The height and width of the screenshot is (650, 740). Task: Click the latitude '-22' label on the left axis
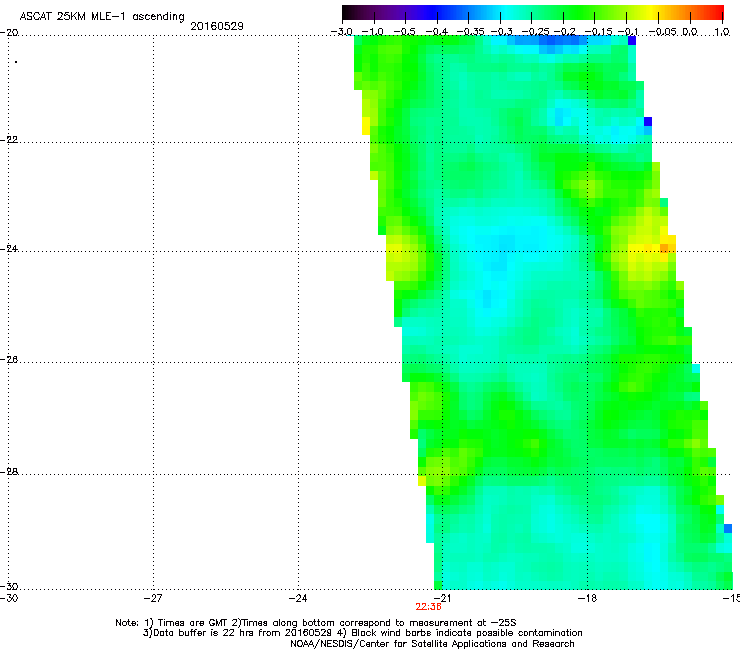[x=10, y=140]
